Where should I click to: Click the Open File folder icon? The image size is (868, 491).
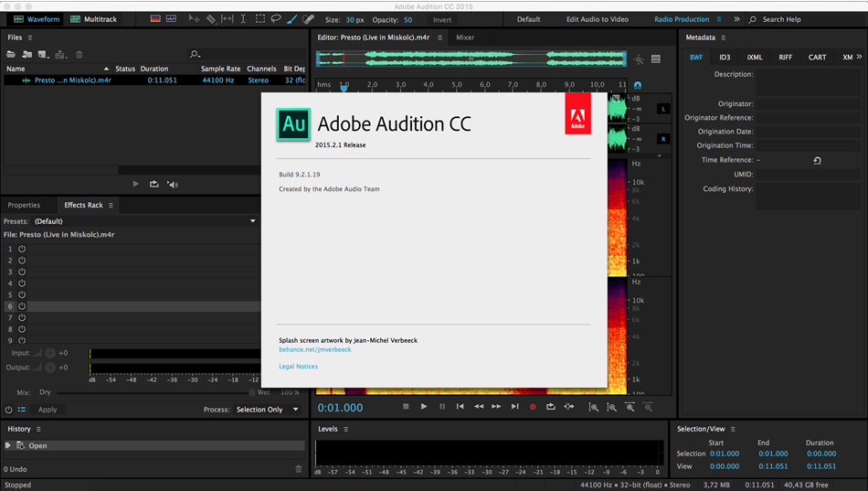click(x=11, y=55)
